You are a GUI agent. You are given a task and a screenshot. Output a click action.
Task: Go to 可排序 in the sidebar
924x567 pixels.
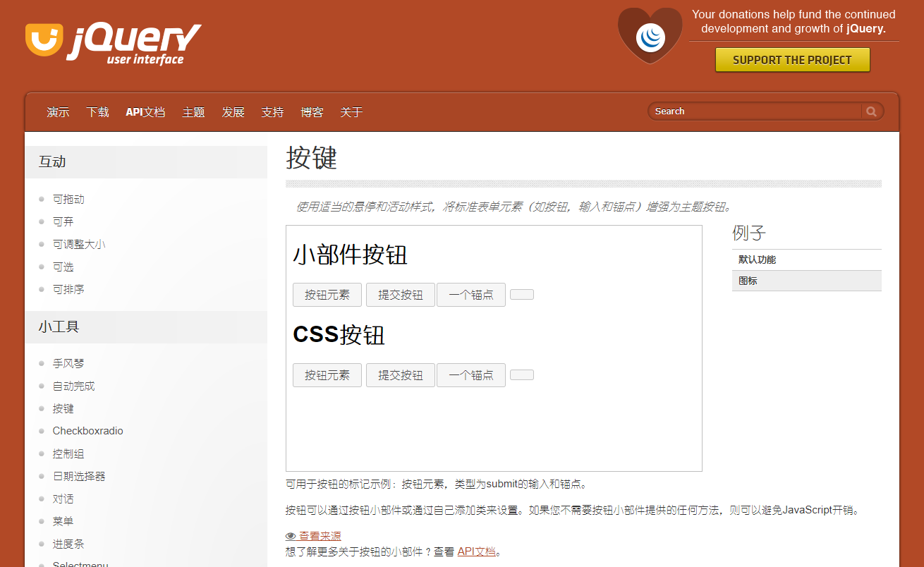[68, 290]
